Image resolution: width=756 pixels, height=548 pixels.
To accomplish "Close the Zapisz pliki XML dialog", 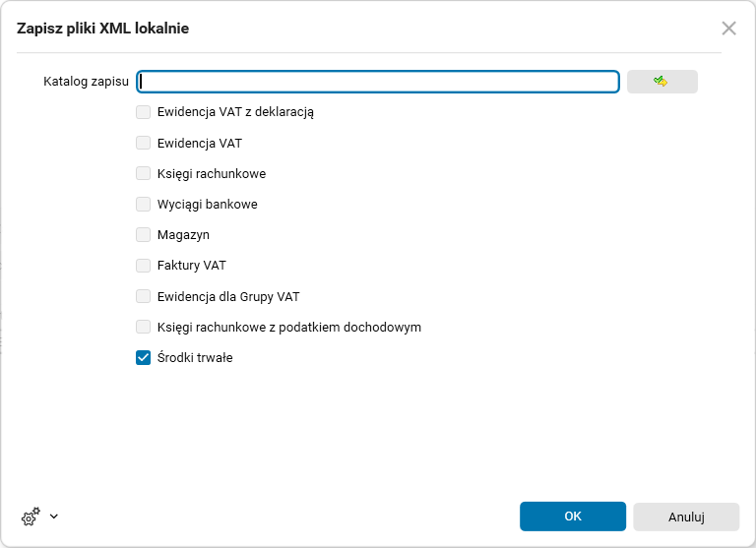I will pyautogui.click(x=728, y=29).
